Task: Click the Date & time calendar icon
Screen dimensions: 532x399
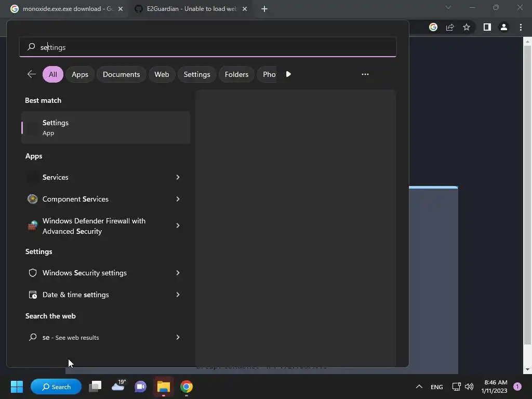Action: [x=33, y=295]
